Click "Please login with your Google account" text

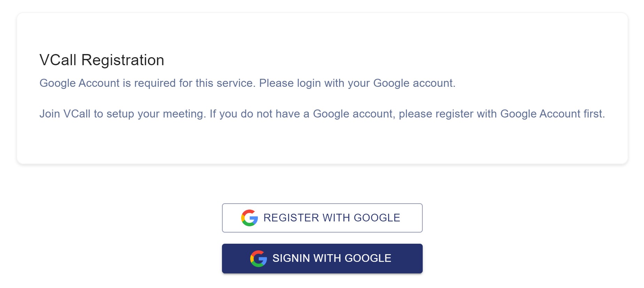pos(357,83)
